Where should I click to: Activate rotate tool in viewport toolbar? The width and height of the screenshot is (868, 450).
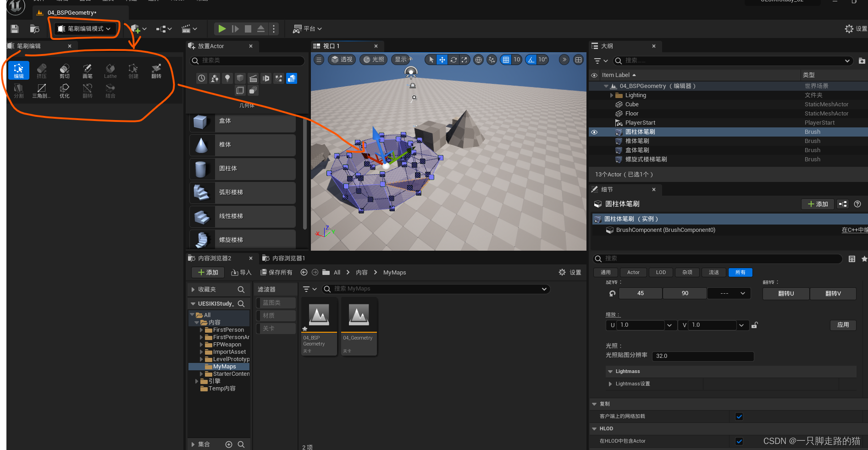tap(453, 60)
